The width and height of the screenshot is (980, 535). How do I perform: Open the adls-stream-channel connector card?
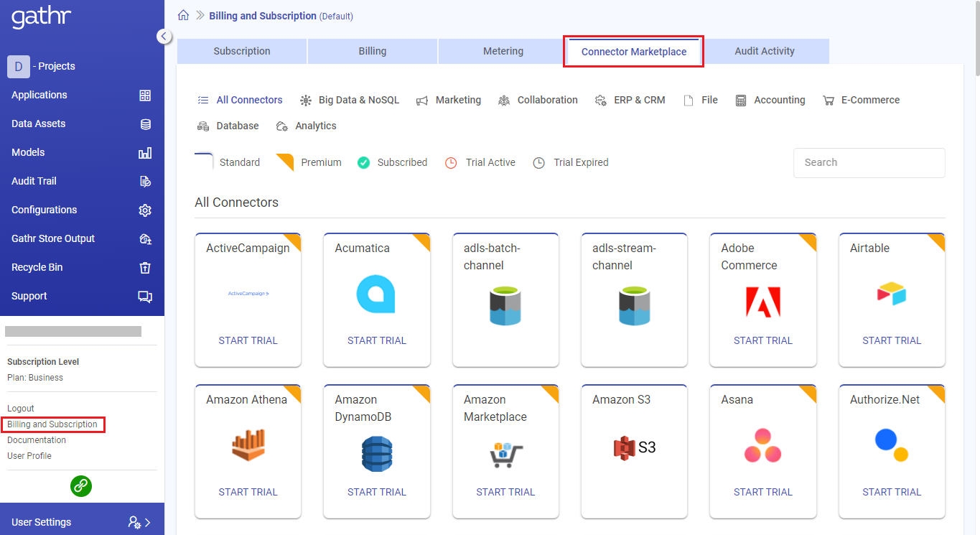coord(634,299)
